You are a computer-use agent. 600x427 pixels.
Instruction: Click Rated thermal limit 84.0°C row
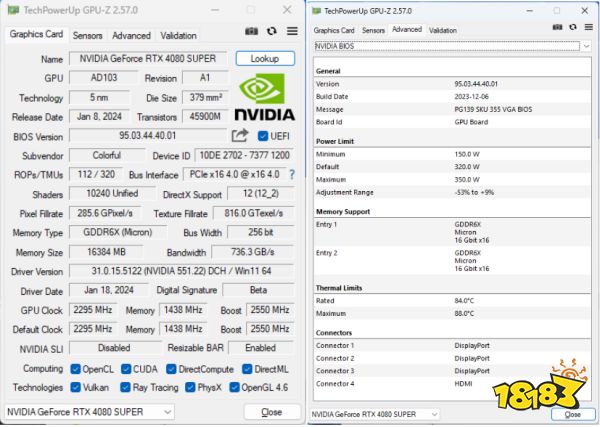click(452, 301)
